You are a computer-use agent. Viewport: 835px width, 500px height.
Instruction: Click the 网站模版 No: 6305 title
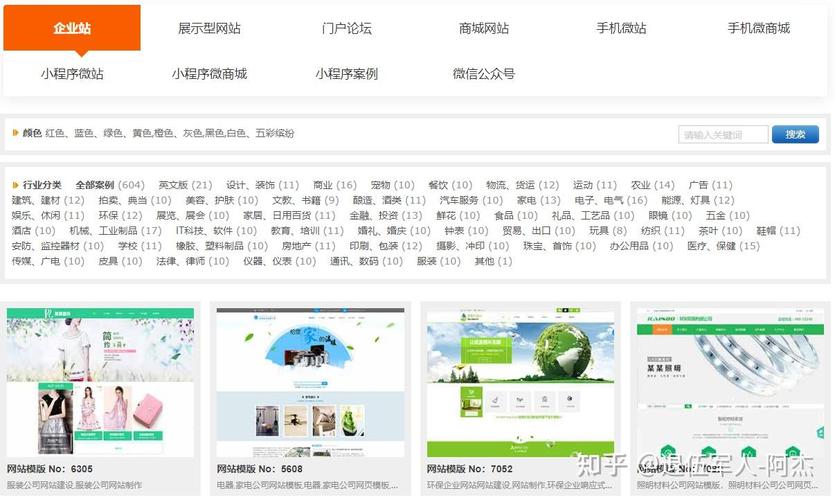50,469
